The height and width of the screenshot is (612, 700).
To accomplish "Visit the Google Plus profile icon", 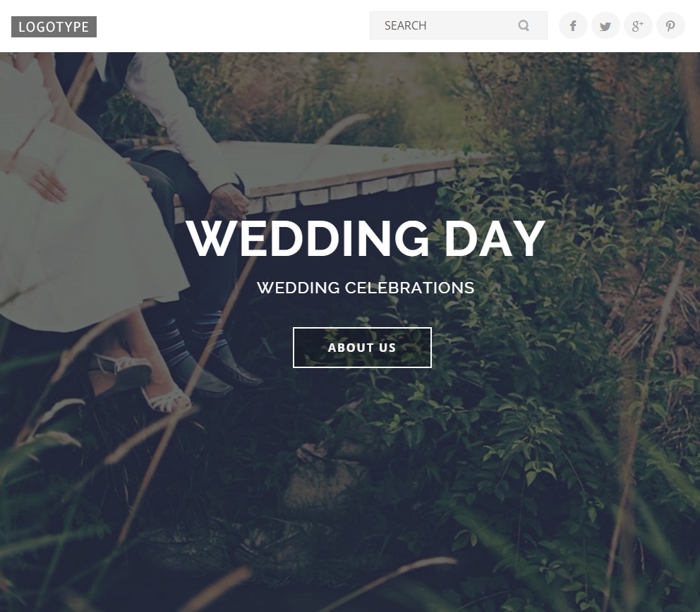I will tap(637, 25).
